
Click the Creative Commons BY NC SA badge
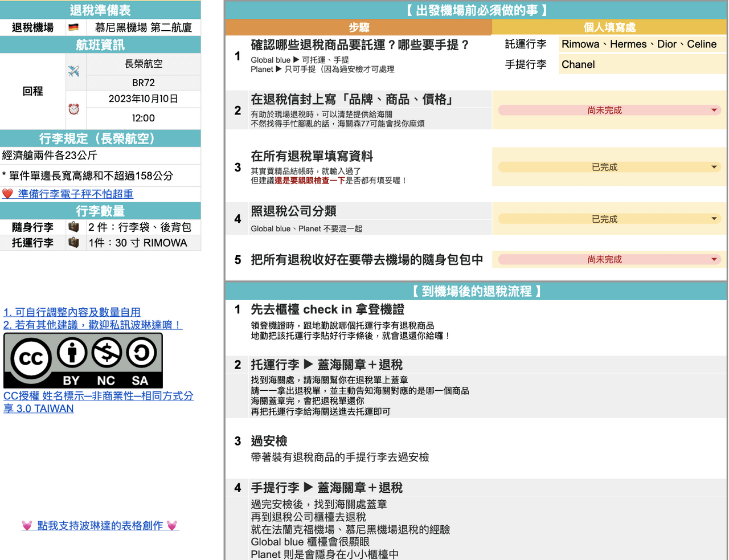(83, 361)
